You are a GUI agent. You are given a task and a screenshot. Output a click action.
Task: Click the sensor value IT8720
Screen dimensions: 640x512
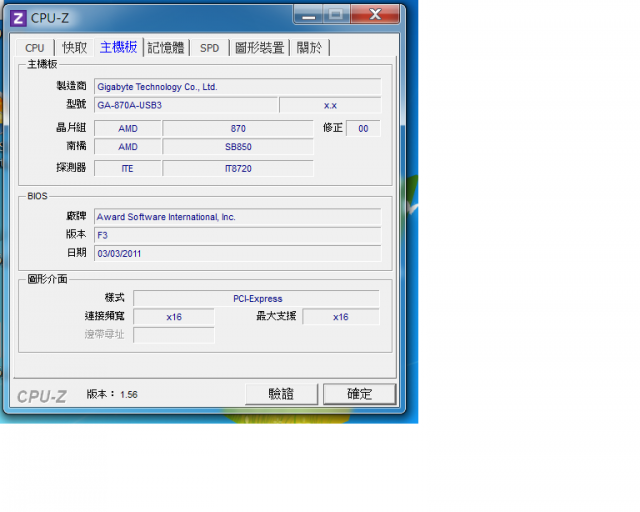click(238, 169)
